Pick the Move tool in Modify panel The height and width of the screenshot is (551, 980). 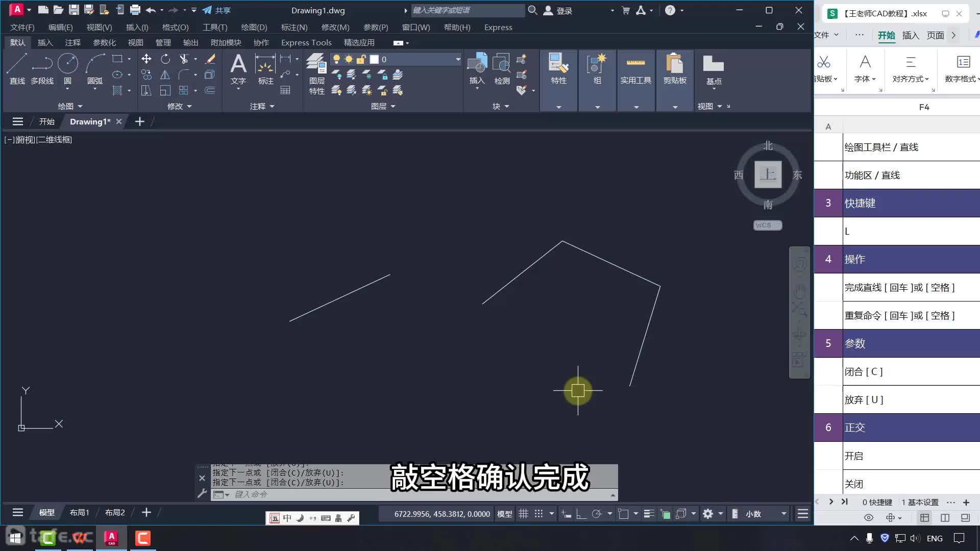coord(146,59)
